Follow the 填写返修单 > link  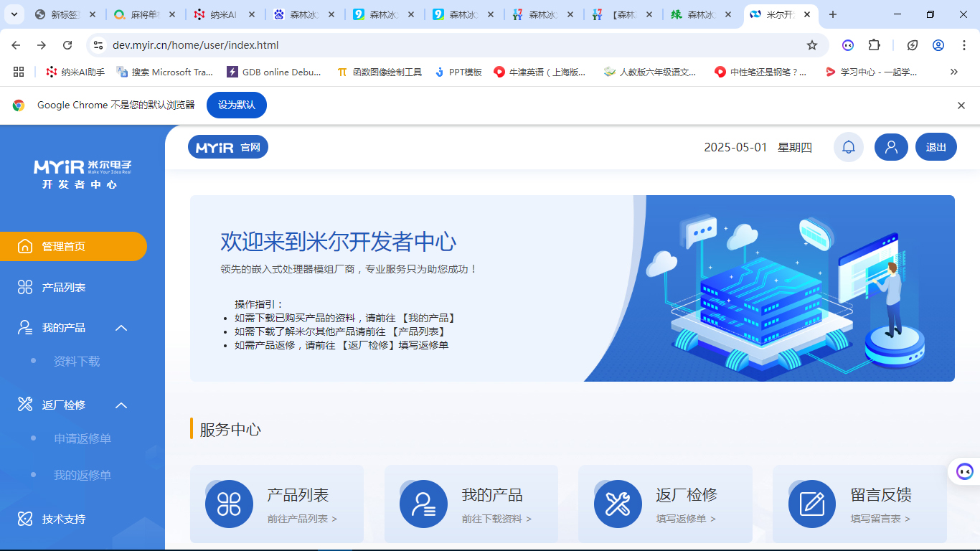[686, 519]
